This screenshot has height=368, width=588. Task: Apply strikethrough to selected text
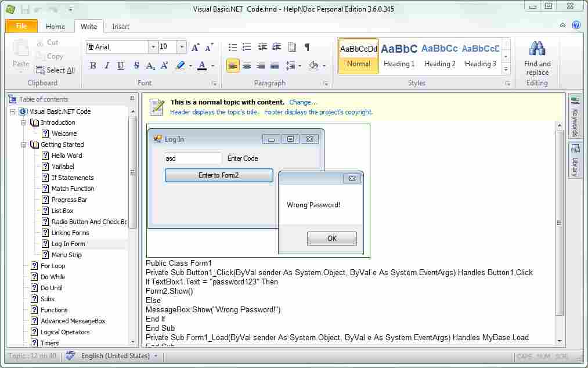coord(136,66)
